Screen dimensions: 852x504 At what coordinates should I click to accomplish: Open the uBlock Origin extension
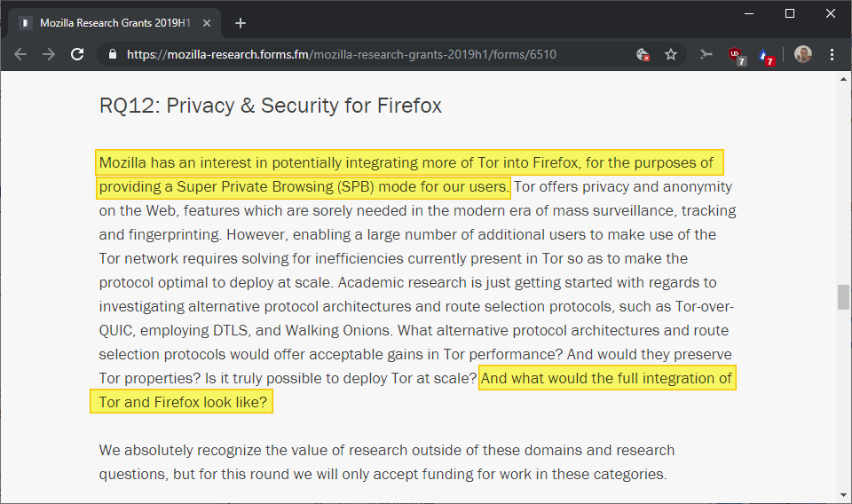click(737, 55)
